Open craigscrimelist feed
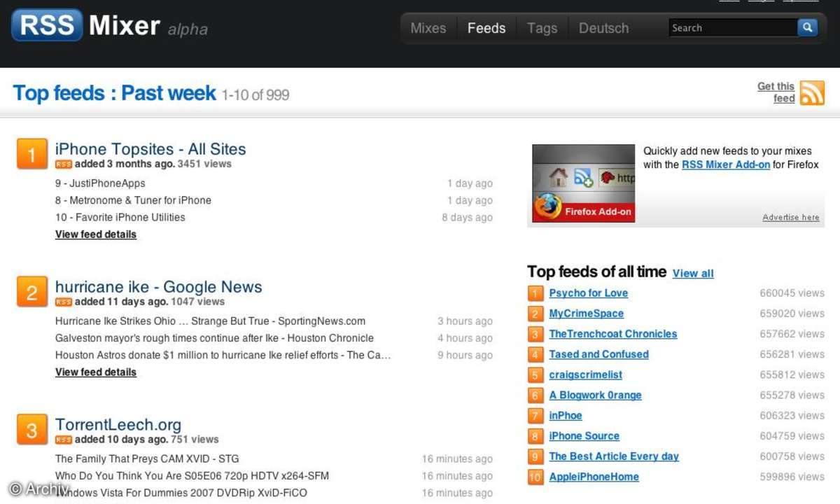 coord(585,375)
